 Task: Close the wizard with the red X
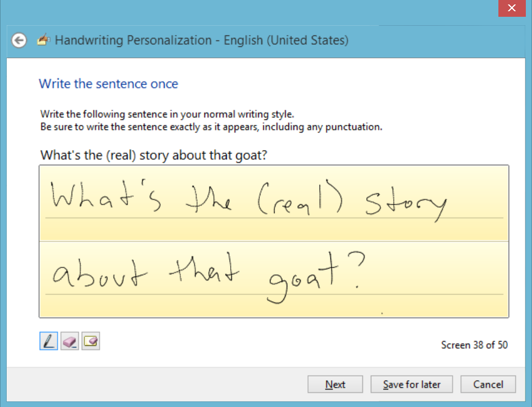tap(511, 8)
